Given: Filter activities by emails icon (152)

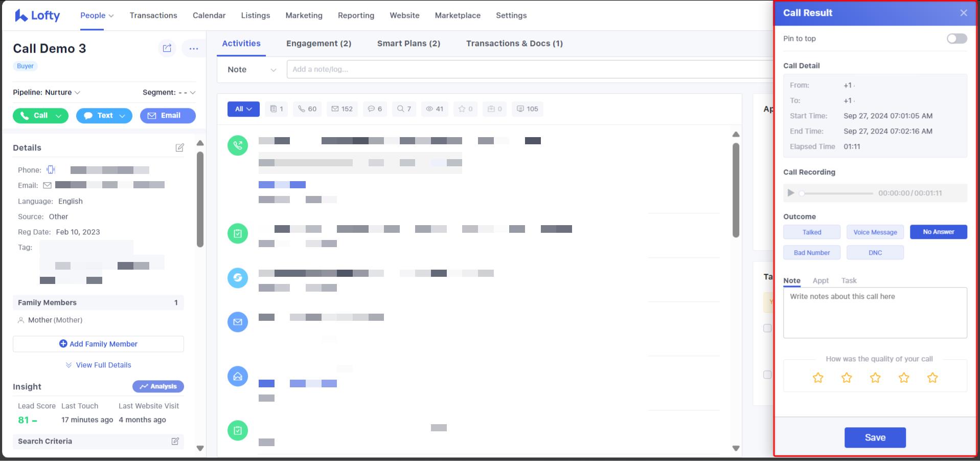Looking at the screenshot, I should pyautogui.click(x=342, y=109).
